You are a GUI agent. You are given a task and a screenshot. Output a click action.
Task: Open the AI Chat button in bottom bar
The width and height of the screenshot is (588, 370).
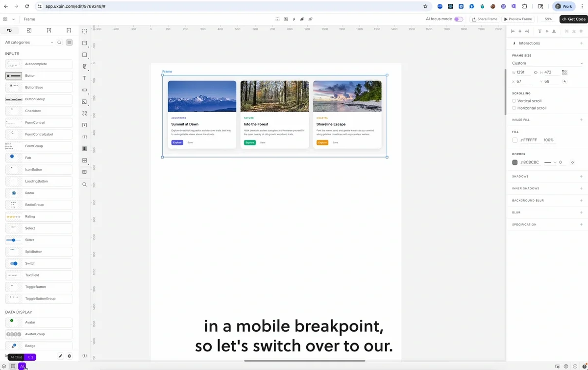22,366
